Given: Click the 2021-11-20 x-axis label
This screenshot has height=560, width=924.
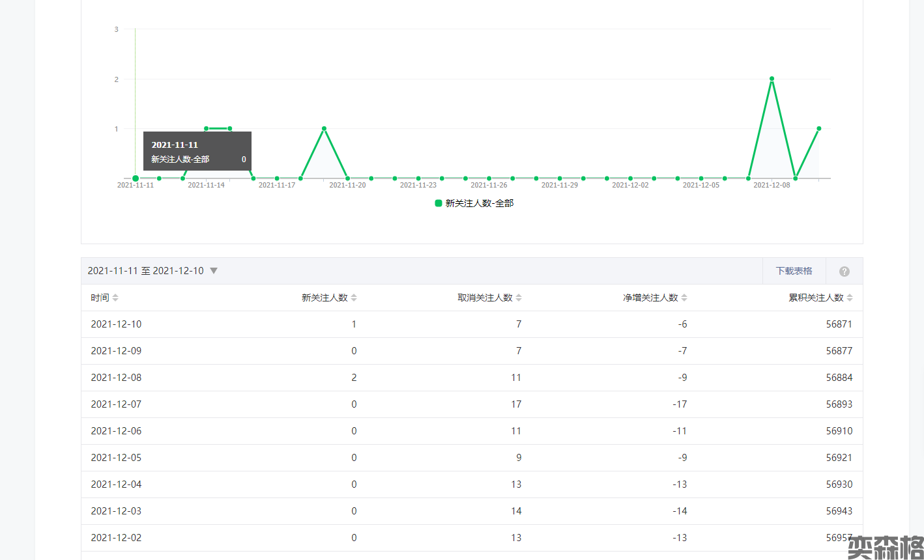Looking at the screenshot, I should (347, 185).
